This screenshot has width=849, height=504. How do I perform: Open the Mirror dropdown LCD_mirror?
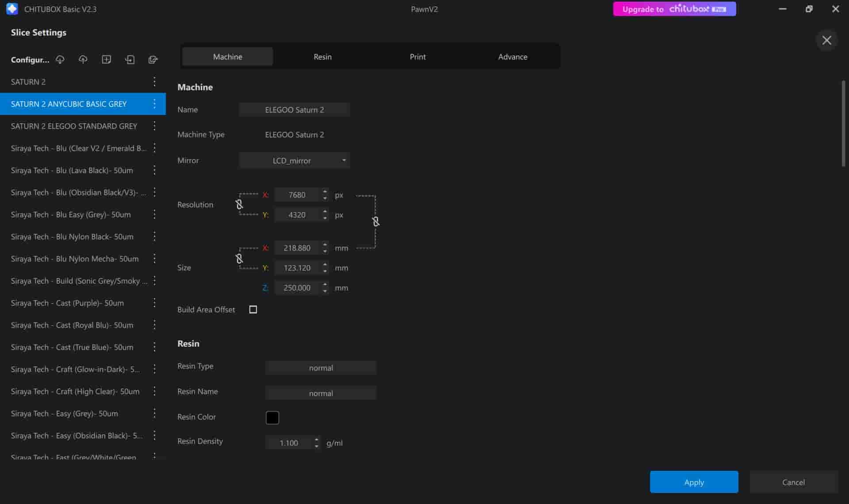[x=294, y=160]
